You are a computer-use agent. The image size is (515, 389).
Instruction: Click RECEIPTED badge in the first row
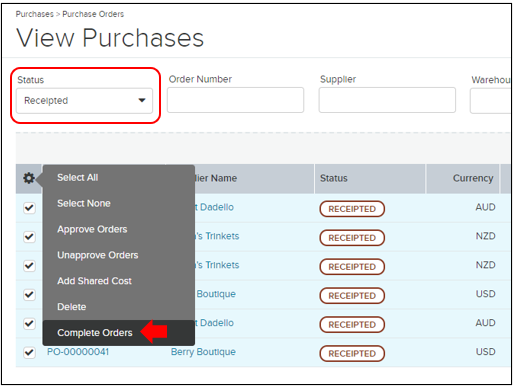point(352,209)
